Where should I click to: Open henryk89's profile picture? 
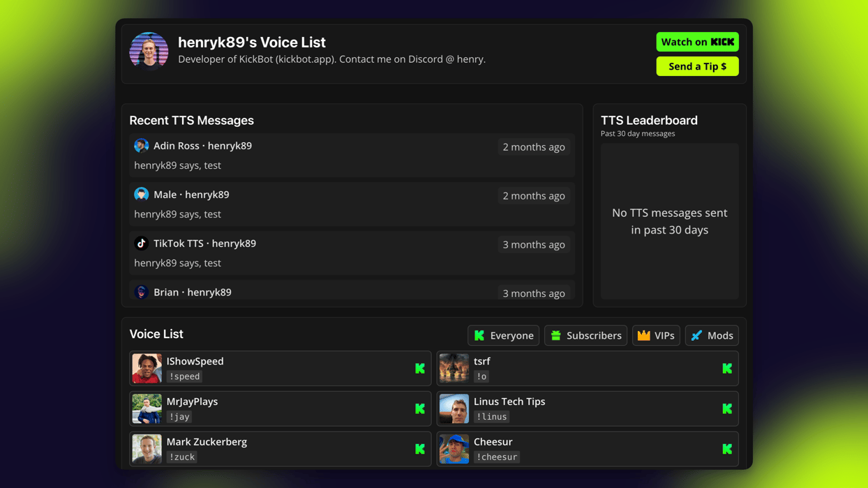coord(149,52)
